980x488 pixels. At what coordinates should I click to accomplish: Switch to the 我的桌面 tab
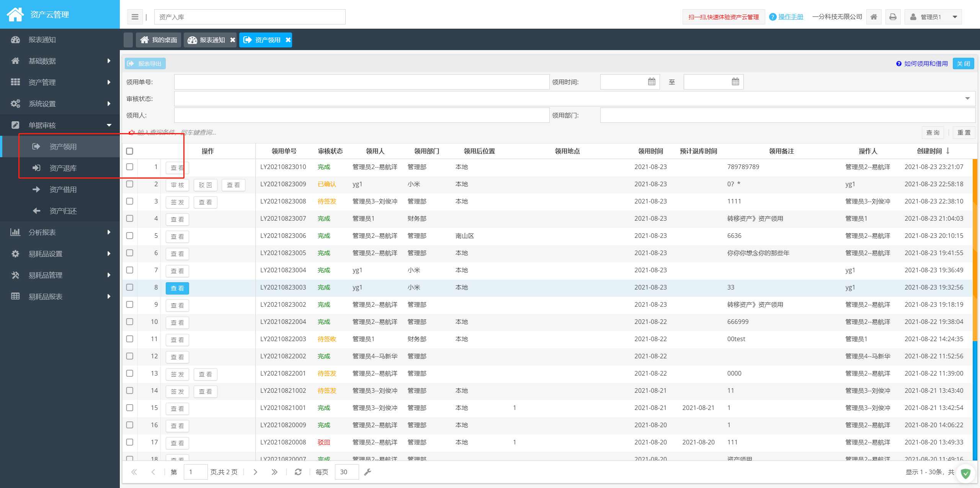[x=158, y=40]
